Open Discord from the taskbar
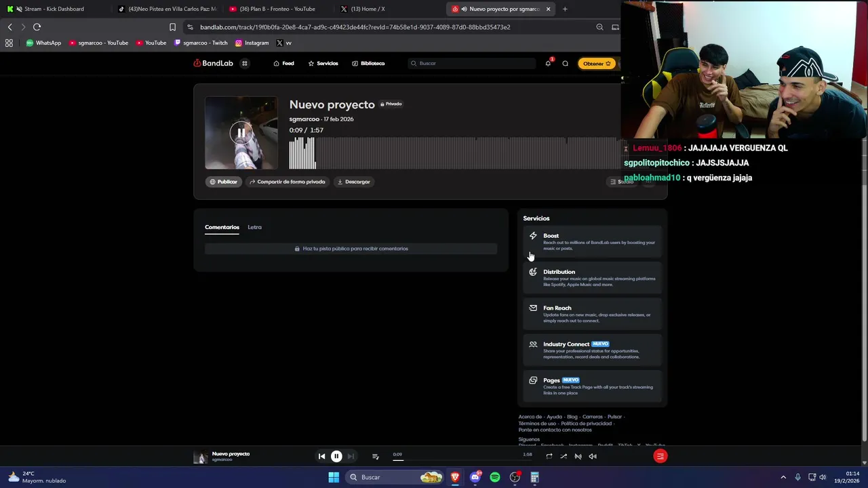 click(x=475, y=477)
